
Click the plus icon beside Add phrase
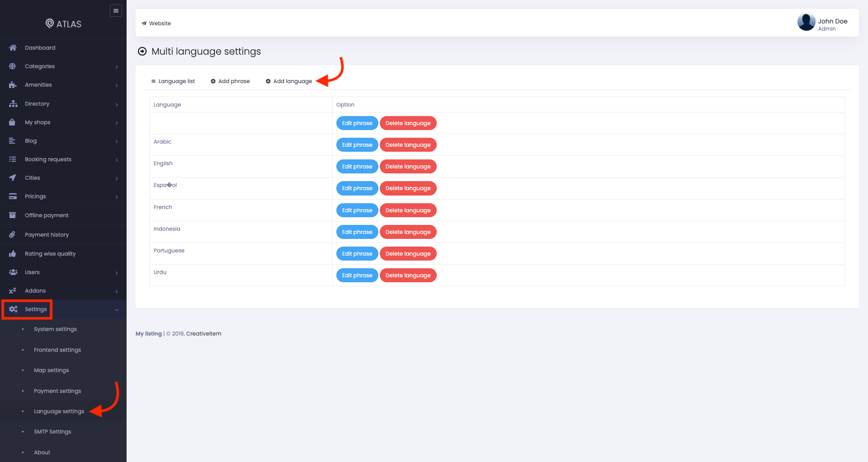pos(213,81)
